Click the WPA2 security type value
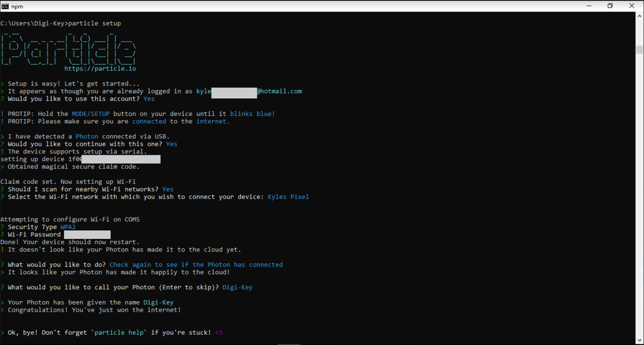 tap(68, 227)
